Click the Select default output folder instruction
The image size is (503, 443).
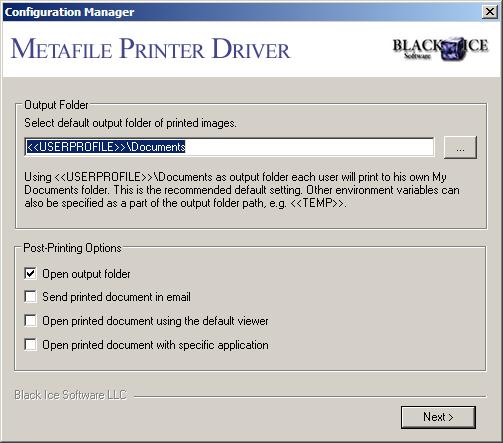tap(130, 123)
